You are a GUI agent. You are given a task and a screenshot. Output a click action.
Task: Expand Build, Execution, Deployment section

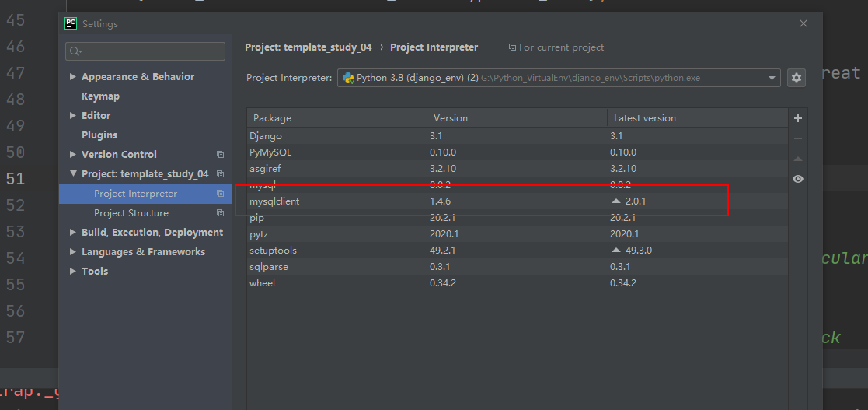point(72,232)
